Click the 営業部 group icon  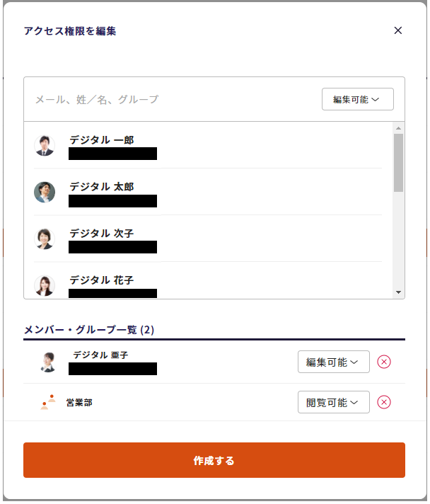tap(47, 402)
